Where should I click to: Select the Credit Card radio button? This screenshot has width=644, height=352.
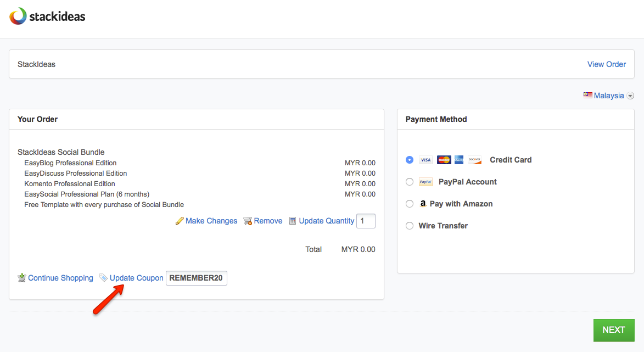pos(410,160)
